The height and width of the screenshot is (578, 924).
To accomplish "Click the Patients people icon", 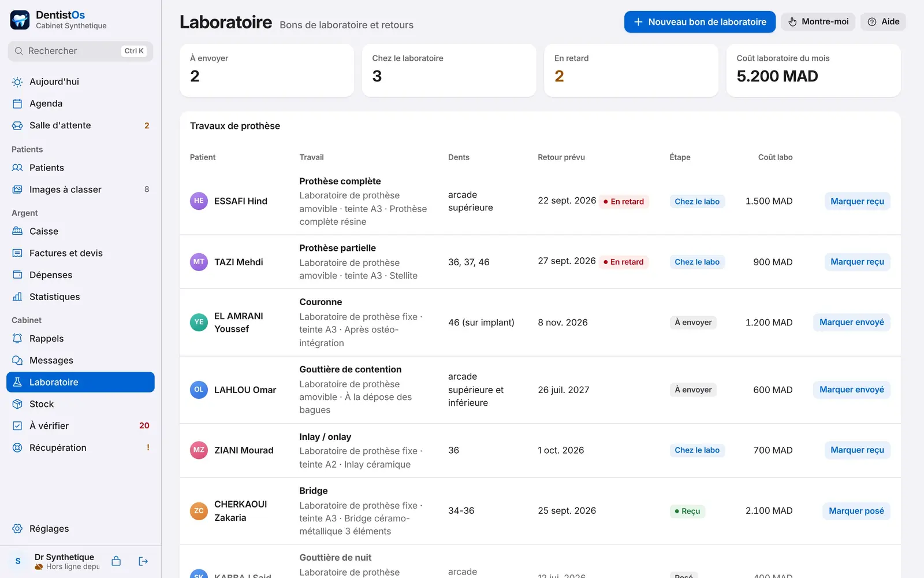I will [x=17, y=168].
